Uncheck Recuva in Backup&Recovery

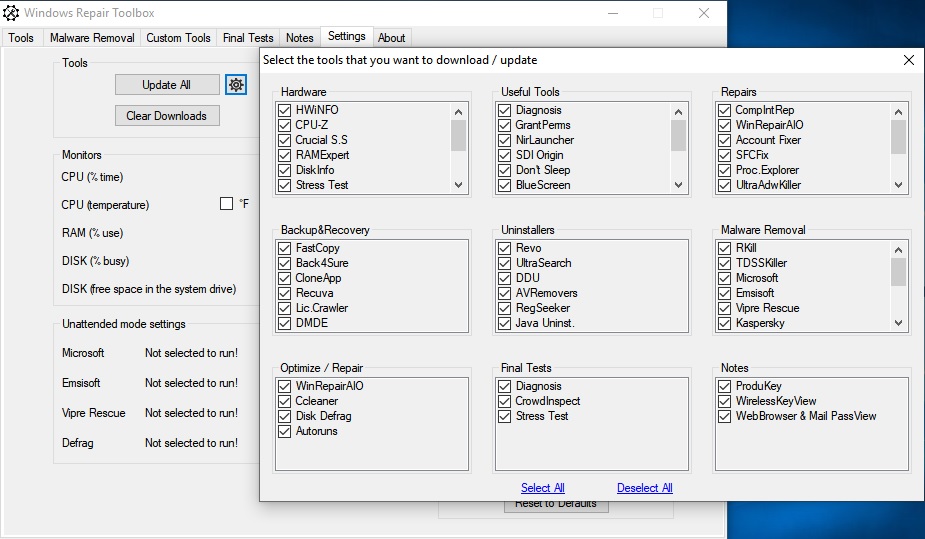click(x=285, y=293)
